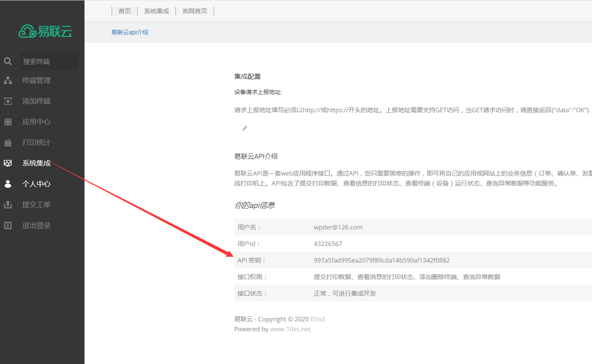Open the 易联云api介绍 breadcrumb link
The width and height of the screenshot is (592, 364).
coord(130,32)
